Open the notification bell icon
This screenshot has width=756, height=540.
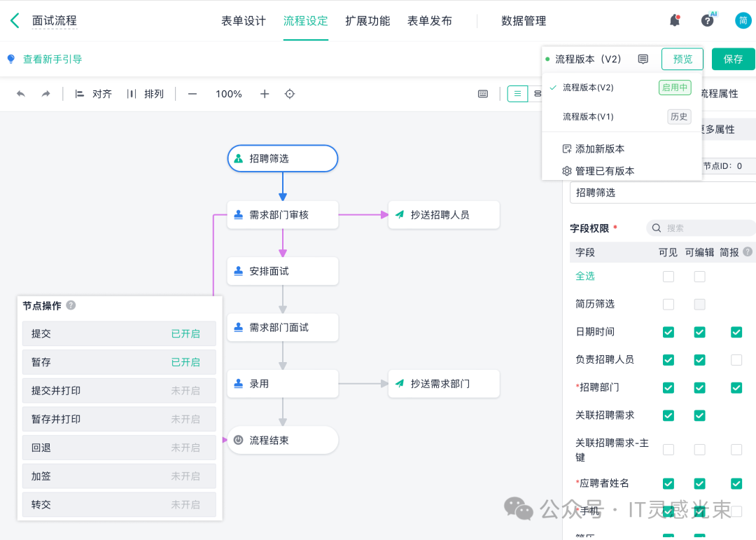click(x=675, y=20)
